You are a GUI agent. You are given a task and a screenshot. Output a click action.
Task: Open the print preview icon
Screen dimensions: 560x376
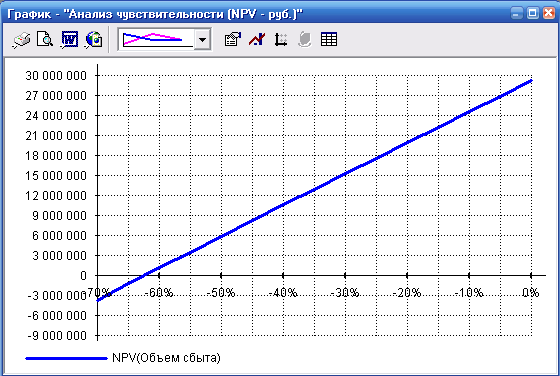(x=45, y=39)
